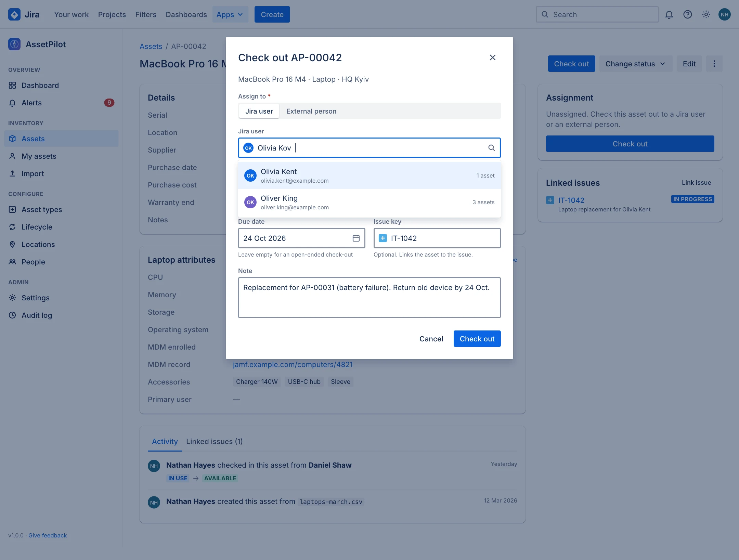
Task: Click the Jira logo
Action: pos(24,14)
